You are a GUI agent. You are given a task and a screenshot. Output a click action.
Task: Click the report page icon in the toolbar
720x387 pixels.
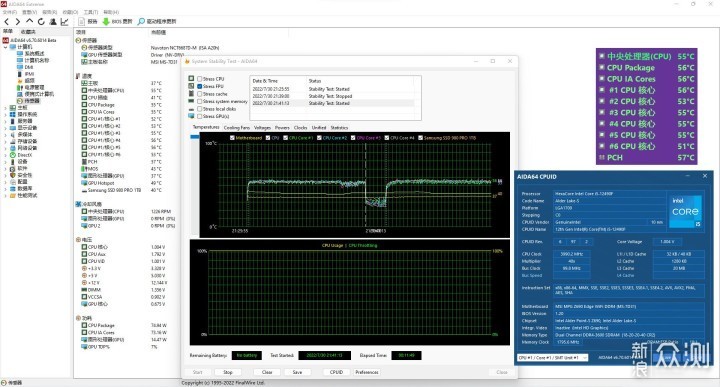click(x=82, y=22)
